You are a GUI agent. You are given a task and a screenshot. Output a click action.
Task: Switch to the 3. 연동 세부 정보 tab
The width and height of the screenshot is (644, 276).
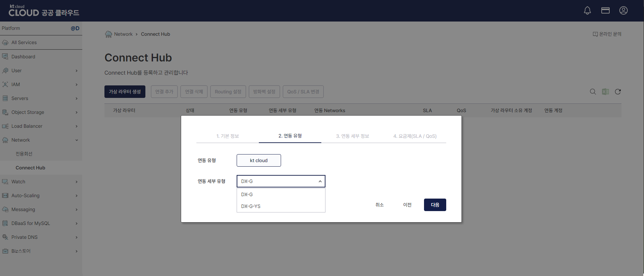(353, 136)
